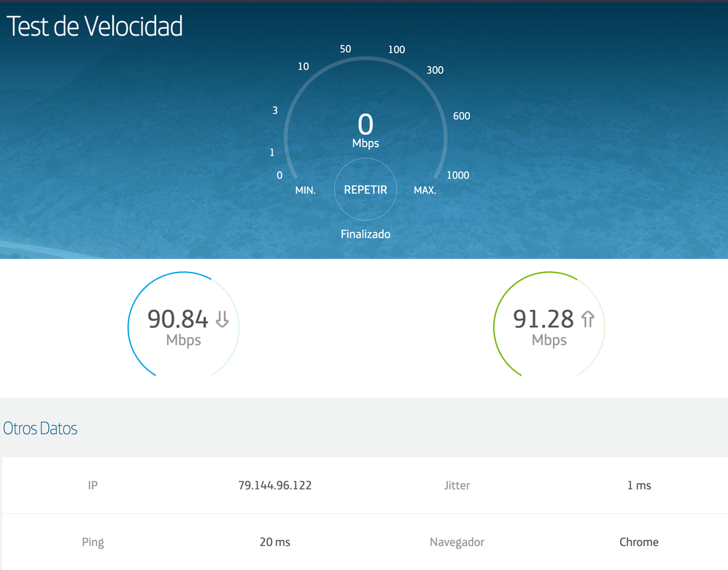Viewport: 728px width, 570px height.
Task: Click the Navegador label
Action: tap(457, 542)
